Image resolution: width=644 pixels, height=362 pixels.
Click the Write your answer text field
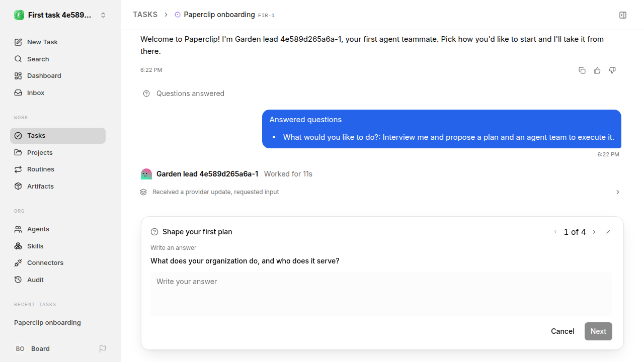381,294
